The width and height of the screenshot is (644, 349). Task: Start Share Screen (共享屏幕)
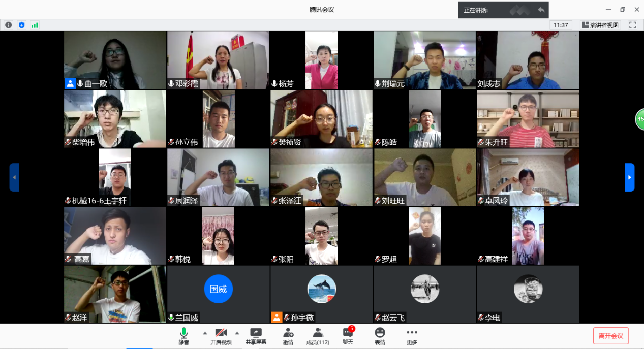tap(256, 336)
